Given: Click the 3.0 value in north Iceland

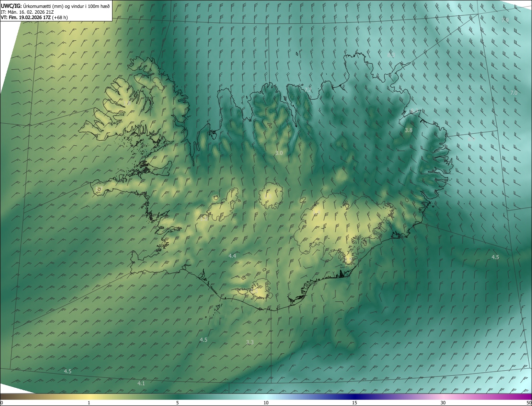Looking at the screenshot, I should point(279,153).
